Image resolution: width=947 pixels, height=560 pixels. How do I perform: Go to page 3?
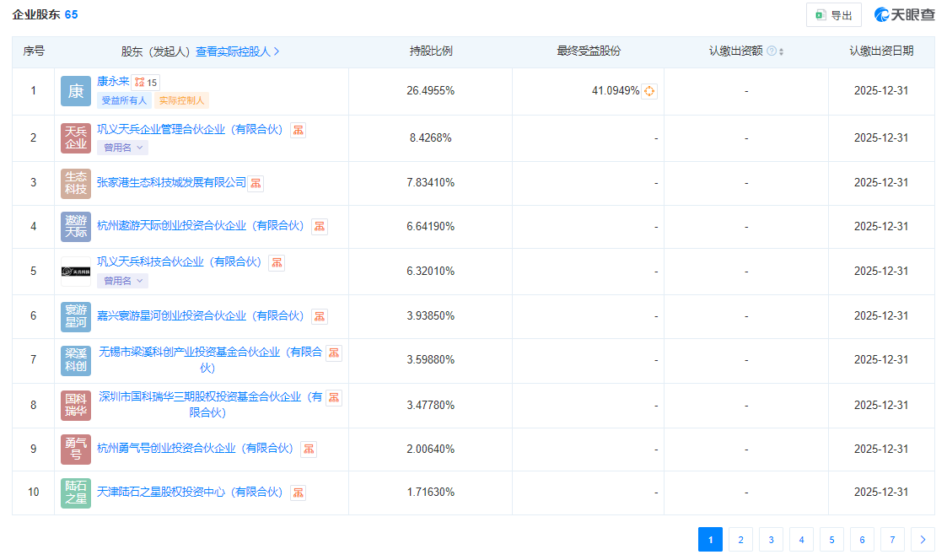(x=771, y=540)
